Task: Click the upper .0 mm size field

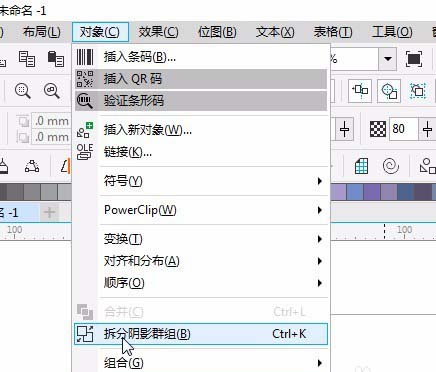Action: click(50, 121)
